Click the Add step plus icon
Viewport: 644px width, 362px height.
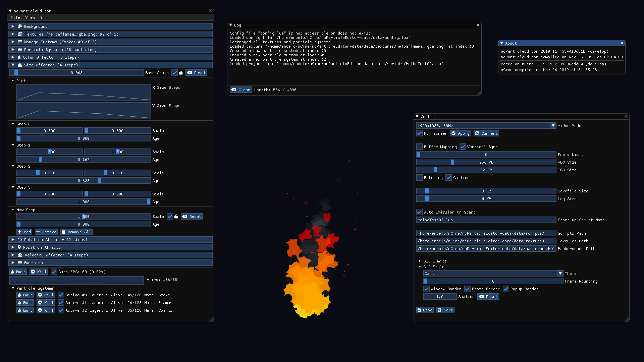tap(19, 232)
